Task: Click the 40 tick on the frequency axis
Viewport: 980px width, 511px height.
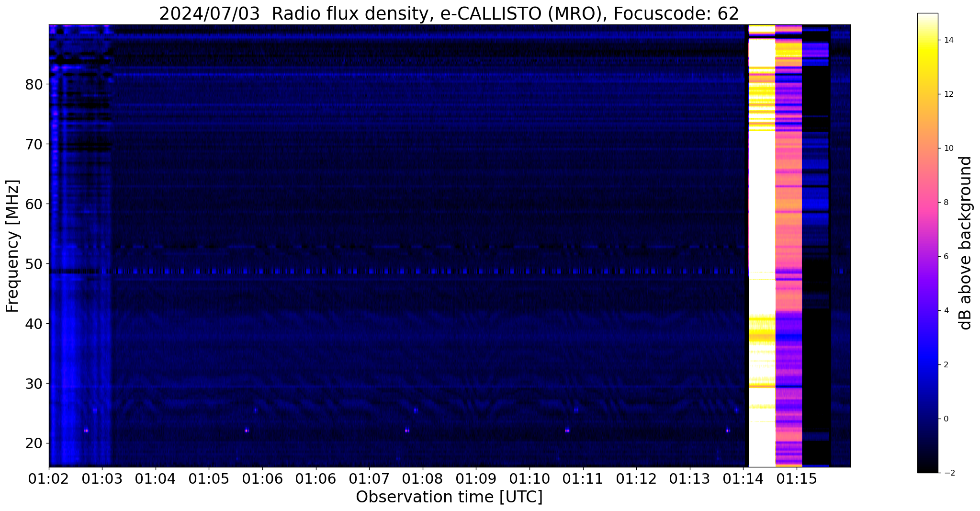Action: tap(34, 324)
